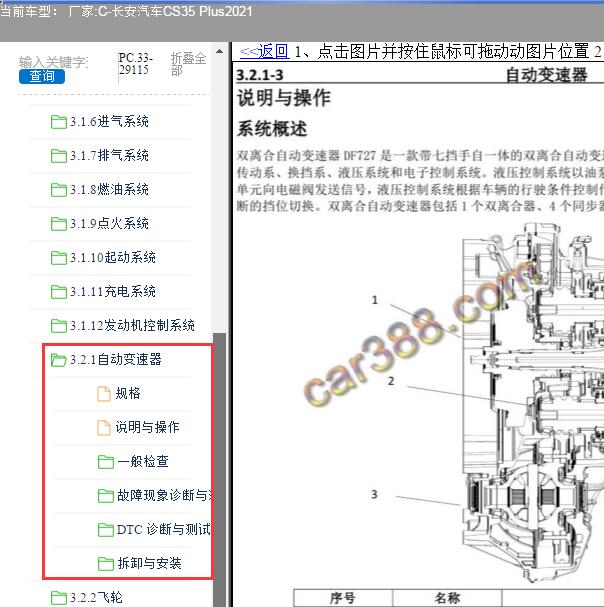Click the folder icon beside DTC 诊断与测试

click(106, 530)
